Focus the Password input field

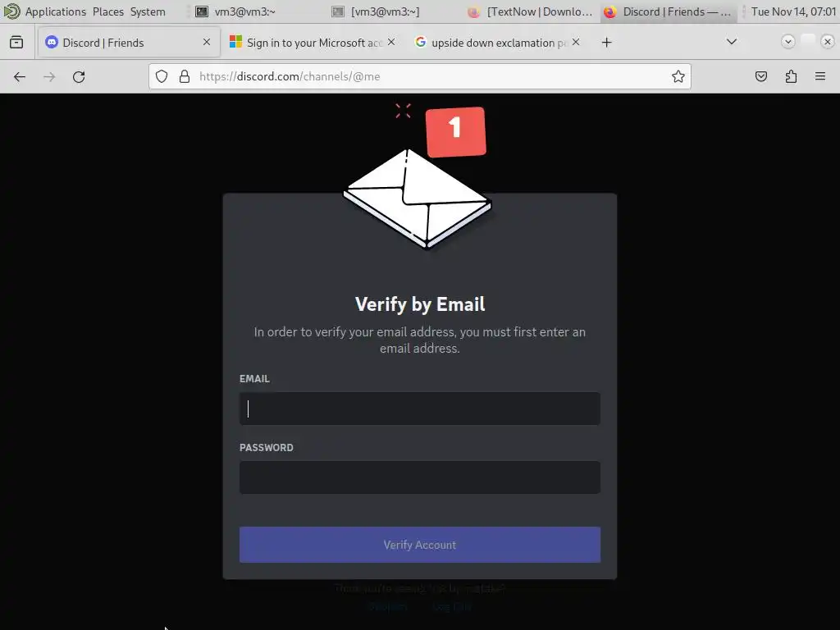point(419,477)
